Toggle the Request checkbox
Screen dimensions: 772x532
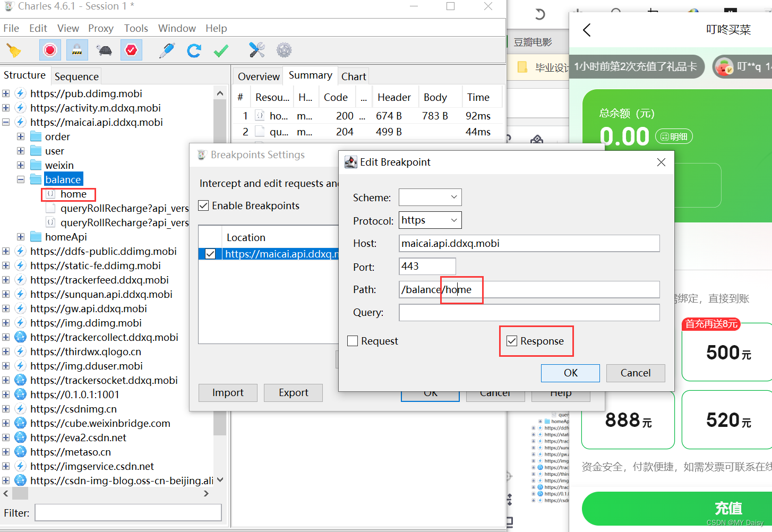(x=353, y=341)
